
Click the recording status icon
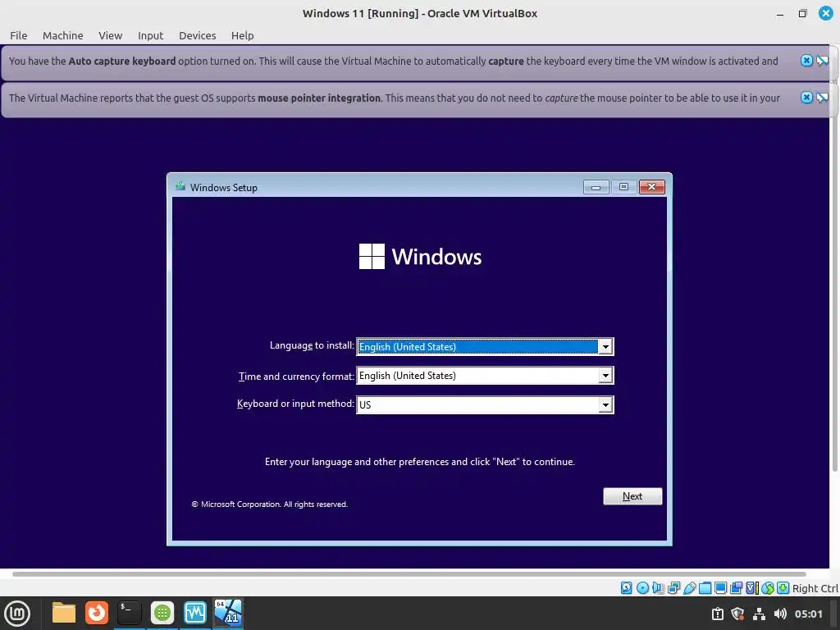pyautogui.click(x=737, y=588)
